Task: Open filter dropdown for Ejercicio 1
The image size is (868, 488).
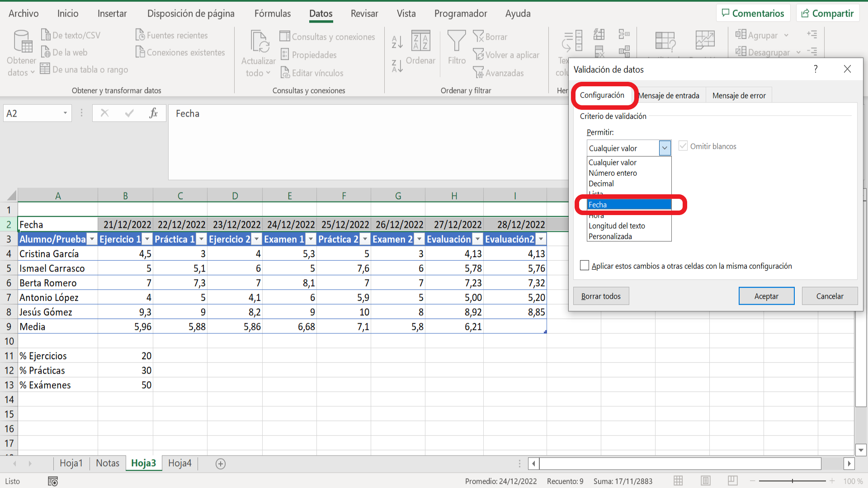Action: (x=147, y=239)
